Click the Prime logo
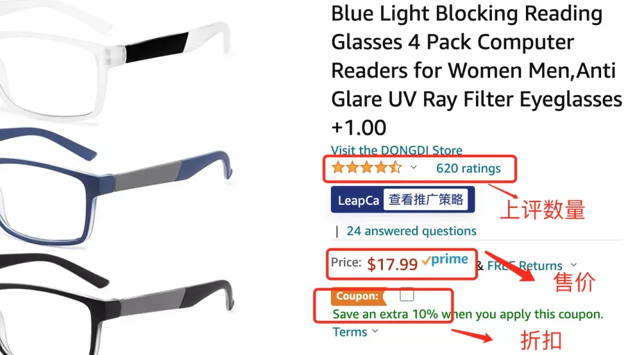The width and height of the screenshot is (644, 355). (445, 260)
